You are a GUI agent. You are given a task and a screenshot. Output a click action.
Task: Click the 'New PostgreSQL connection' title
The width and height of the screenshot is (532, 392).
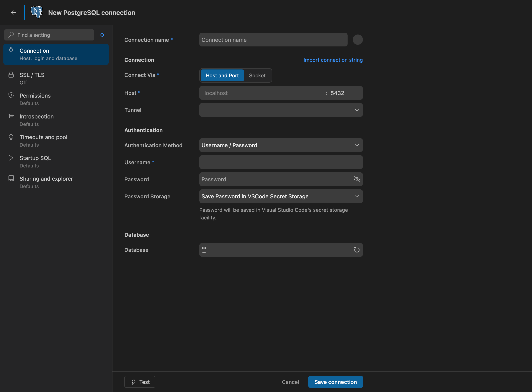pyautogui.click(x=92, y=13)
